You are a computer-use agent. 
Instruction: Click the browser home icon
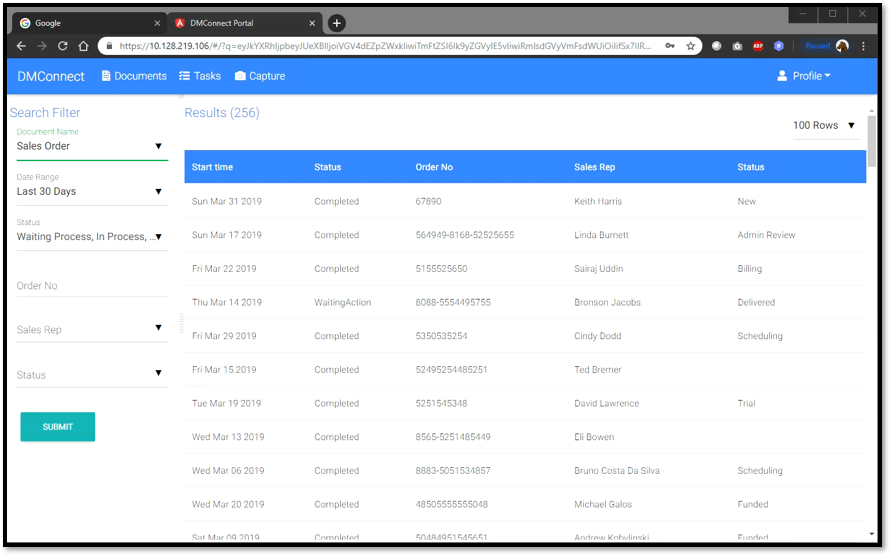pos(84,46)
